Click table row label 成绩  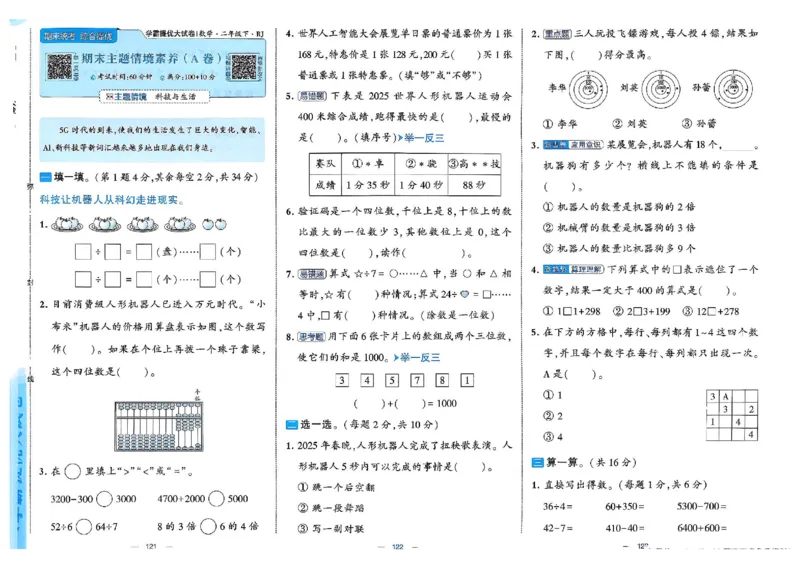[x=325, y=185]
